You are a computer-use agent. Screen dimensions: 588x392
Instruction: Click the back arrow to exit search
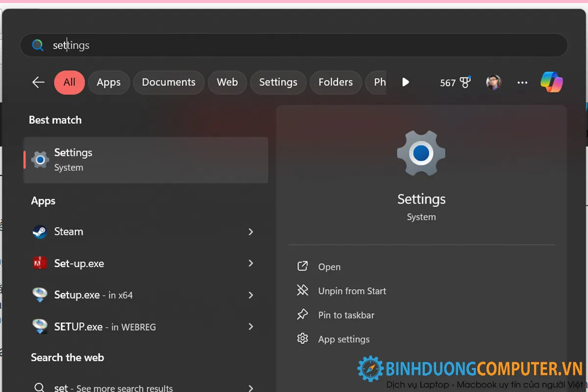[x=38, y=82]
